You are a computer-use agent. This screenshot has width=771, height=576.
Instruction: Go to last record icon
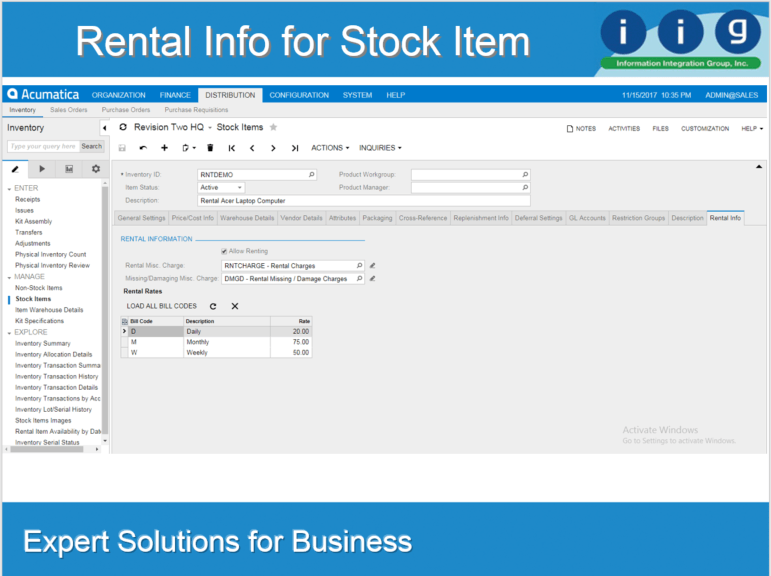click(x=295, y=148)
